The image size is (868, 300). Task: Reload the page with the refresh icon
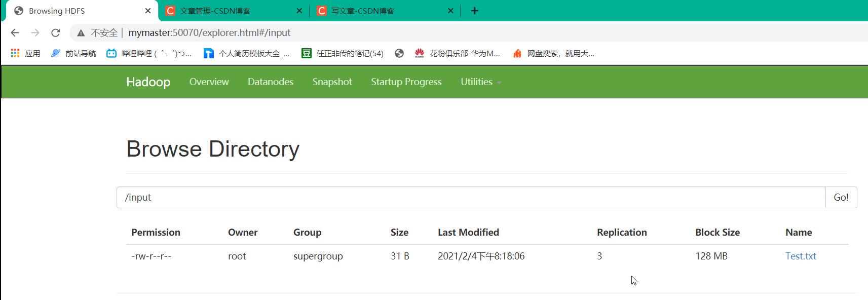click(x=56, y=33)
